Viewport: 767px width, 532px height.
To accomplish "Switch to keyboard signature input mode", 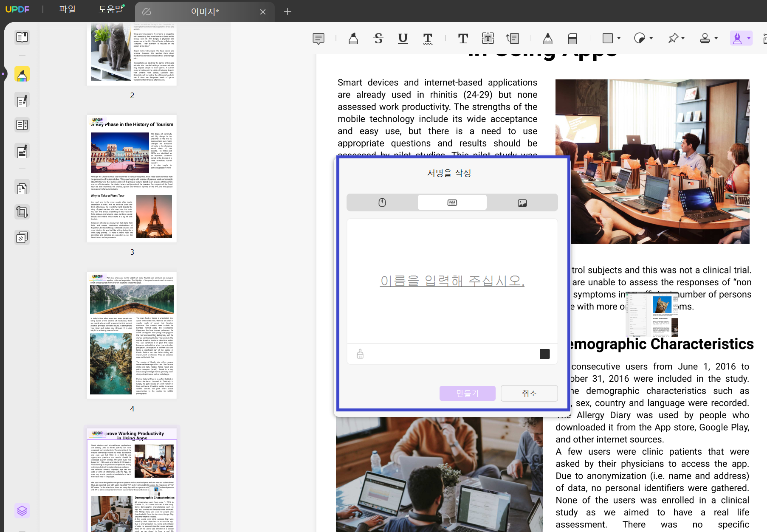I will click(452, 203).
